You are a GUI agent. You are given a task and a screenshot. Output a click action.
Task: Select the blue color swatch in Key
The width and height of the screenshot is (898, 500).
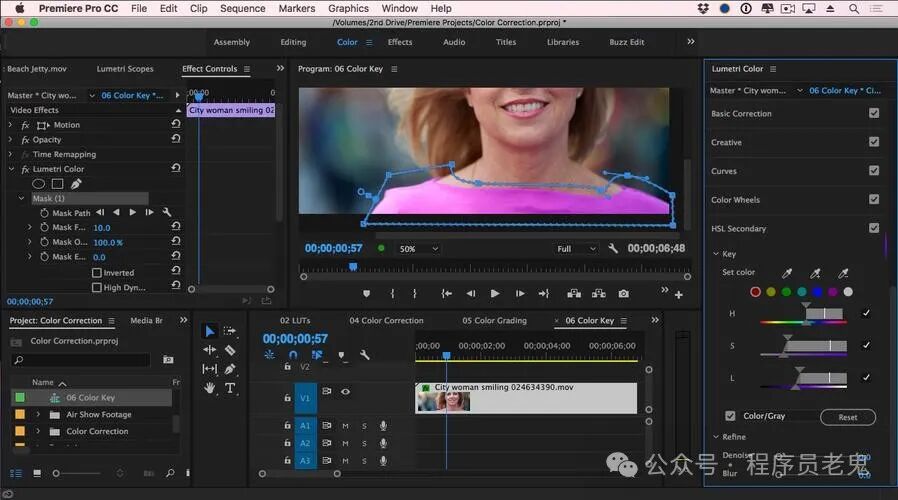(817, 292)
